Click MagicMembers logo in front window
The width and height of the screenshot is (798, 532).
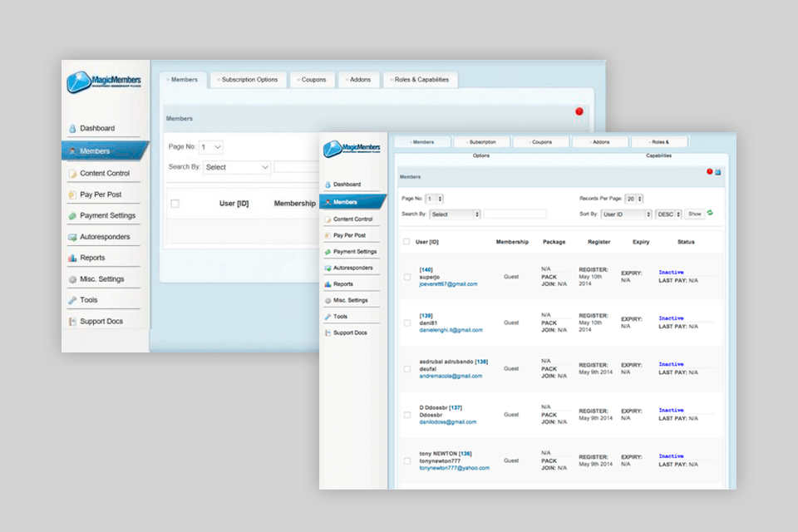[352, 148]
